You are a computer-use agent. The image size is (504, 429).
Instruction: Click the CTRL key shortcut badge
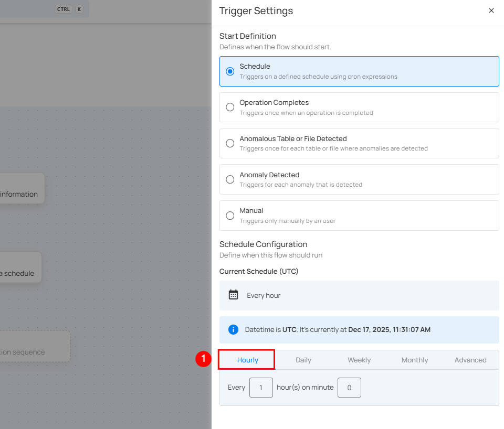tap(64, 9)
